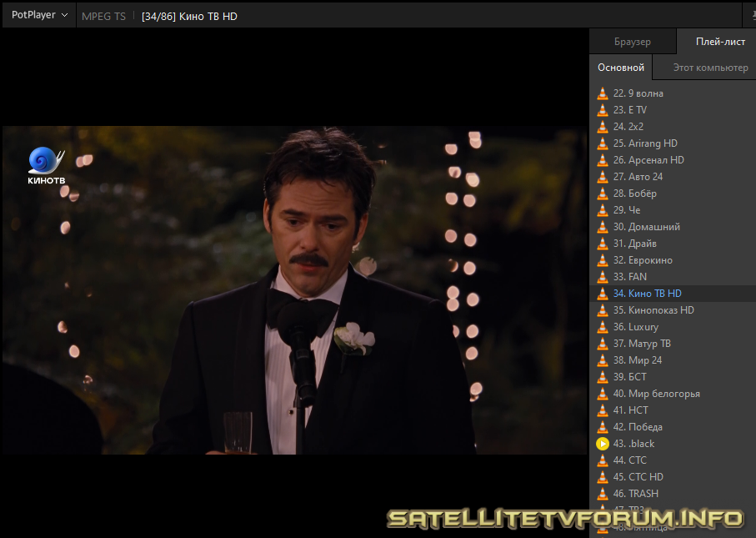Open the PotPlayer main menu dropdown
756x538 pixels.
(x=39, y=16)
